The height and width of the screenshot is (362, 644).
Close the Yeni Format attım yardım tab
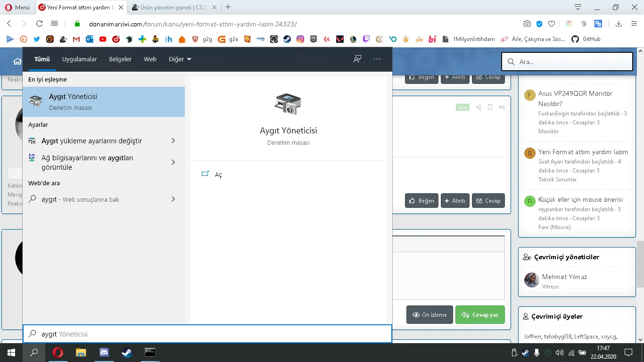120,7
